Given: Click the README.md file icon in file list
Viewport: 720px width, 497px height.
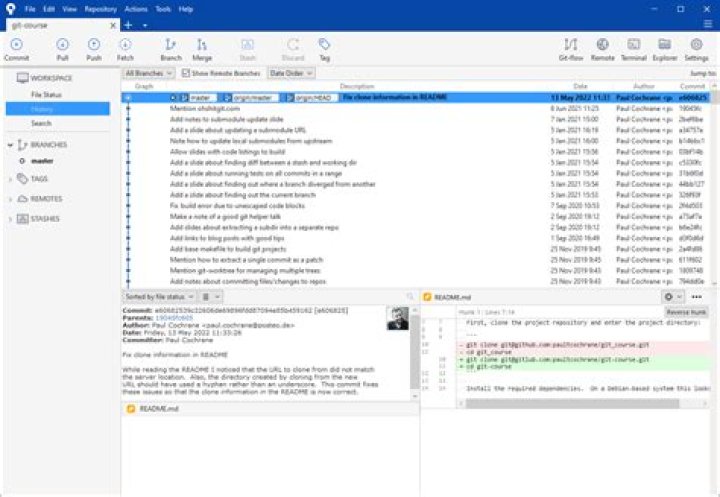Looking at the screenshot, I should (x=131, y=408).
